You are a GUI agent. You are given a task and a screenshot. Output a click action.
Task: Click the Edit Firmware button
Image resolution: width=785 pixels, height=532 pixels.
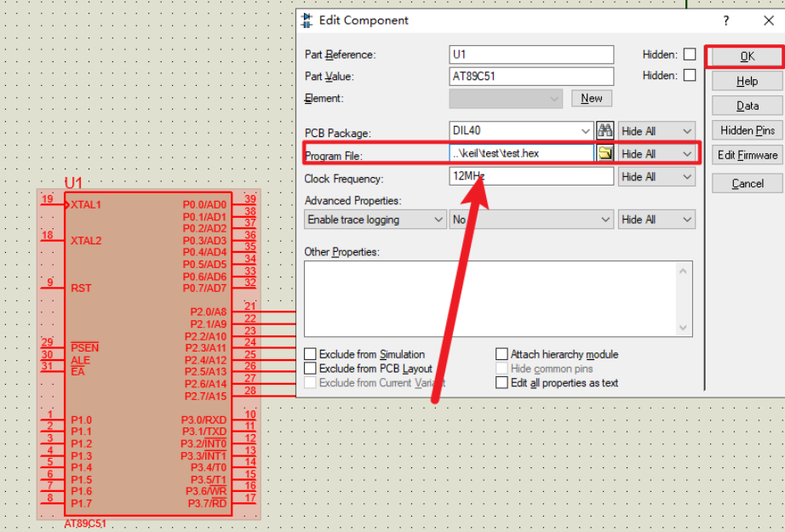click(747, 155)
